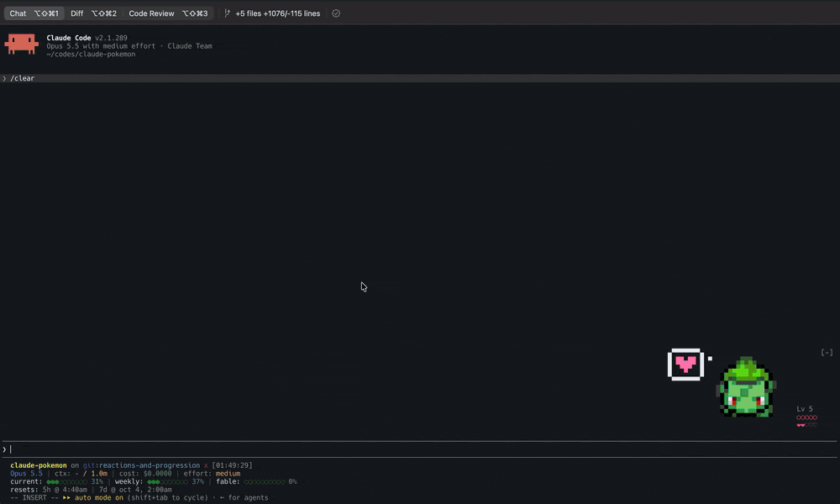Click the '-- INSERT --' mode indicator
840x504 pixels.
(34, 497)
